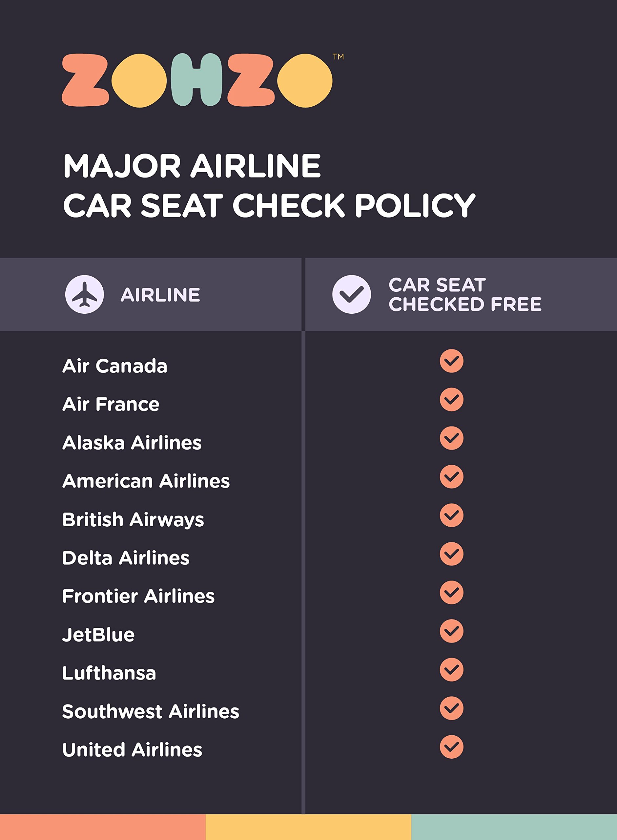Click the United Airlines row label
This screenshot has width=617, height=840.
point(132,750)
